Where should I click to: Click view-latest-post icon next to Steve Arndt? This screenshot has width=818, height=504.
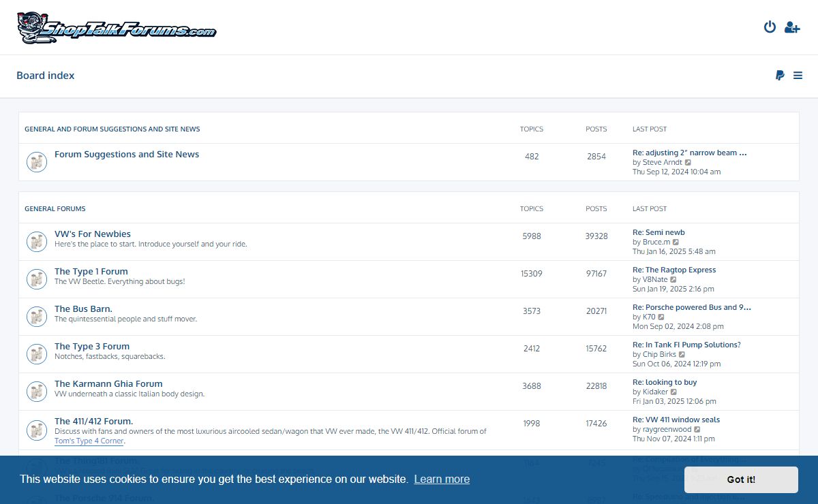688,163
